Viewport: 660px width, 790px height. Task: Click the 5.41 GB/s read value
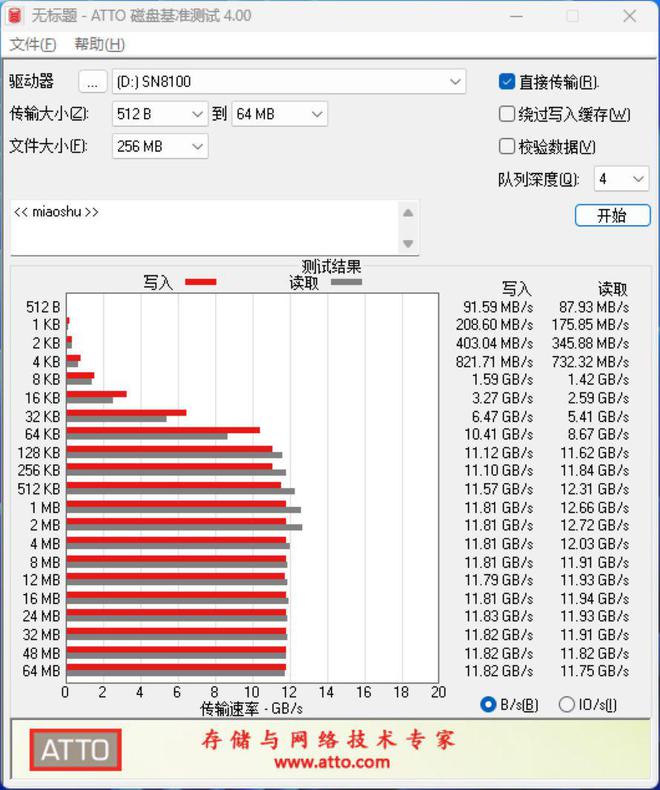point(599,417)
